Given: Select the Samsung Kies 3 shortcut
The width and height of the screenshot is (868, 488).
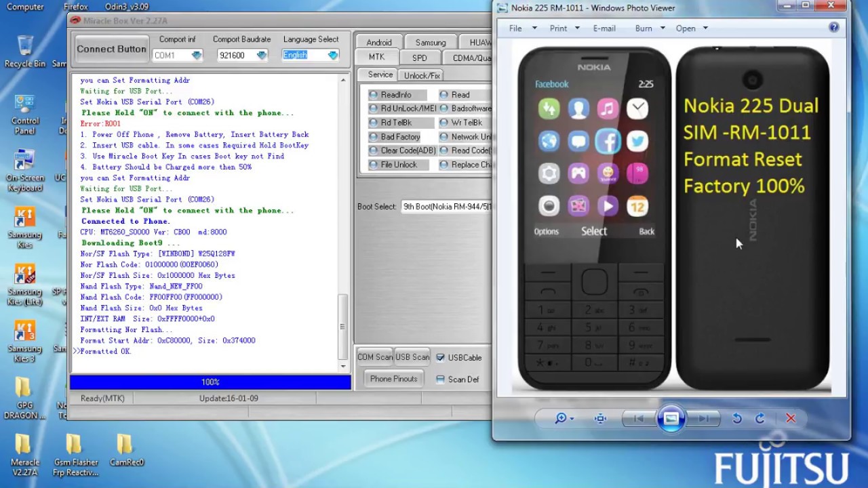Looking at the screenshot, I should point(24,342).
